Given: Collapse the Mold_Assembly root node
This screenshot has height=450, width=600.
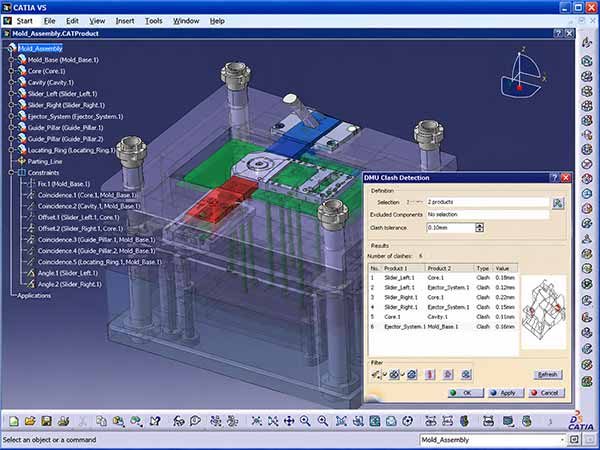Looking at the screenshot, I should pyautogui.click(x=12, y=47).
